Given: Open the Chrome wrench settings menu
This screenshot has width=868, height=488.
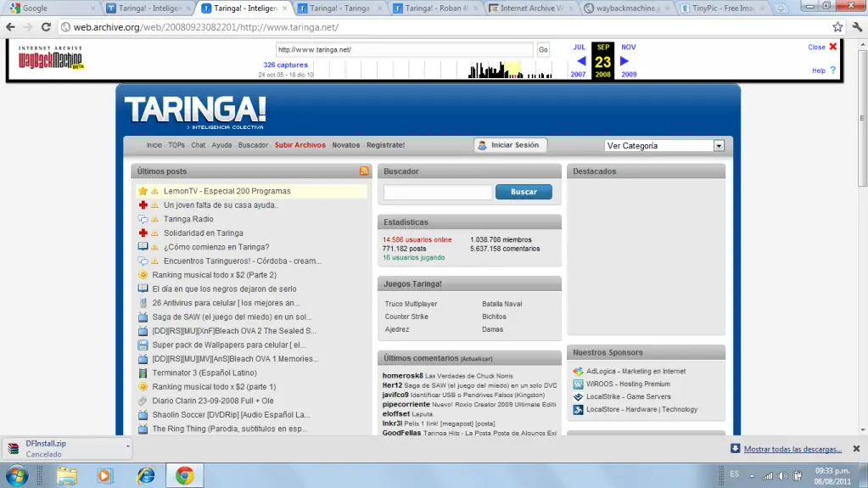Looking at the screenshot, I should (857, 26).
